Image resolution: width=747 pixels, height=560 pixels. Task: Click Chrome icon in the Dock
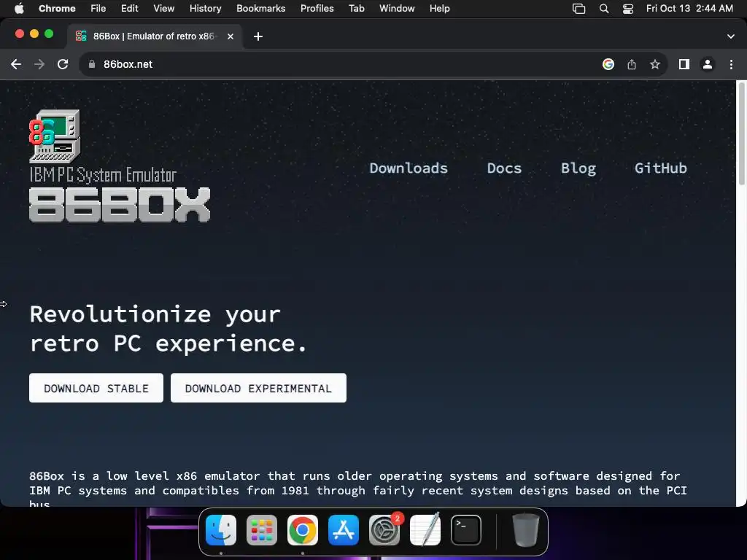pyautogui.click(x=303, y=530)
